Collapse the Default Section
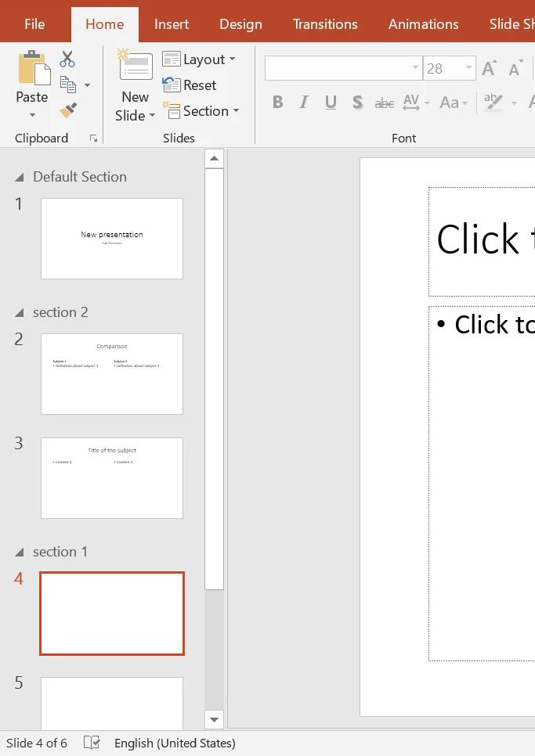535x756 pixels. (x=20, y=178)
